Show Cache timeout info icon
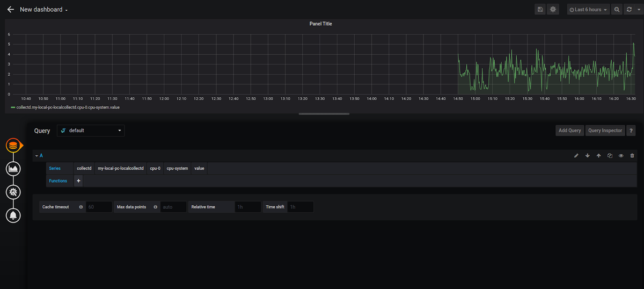Image resolution: width=644 pixels, height=289 pixels. point(81,207)
